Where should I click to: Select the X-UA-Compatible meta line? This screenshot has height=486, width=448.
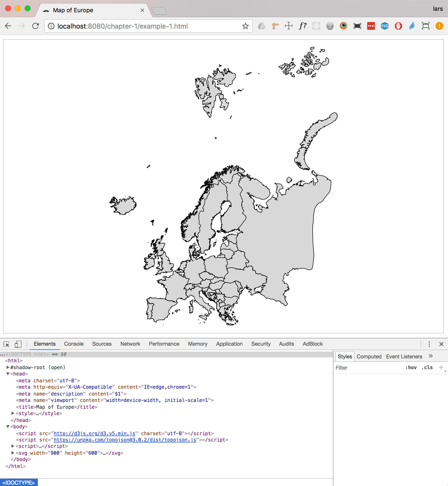[106, 387]
